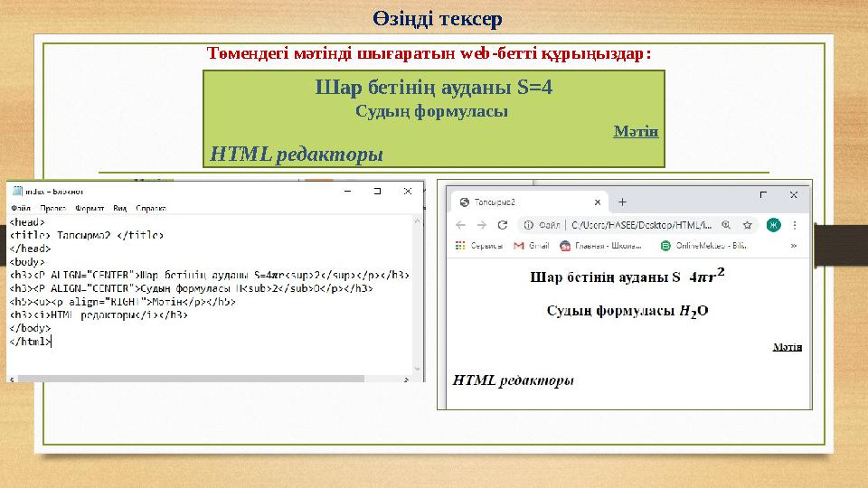Click the Notepad horizontal scrollbar thumb
Viewport: 868px width, 488px height.
(x=191, y=379)
